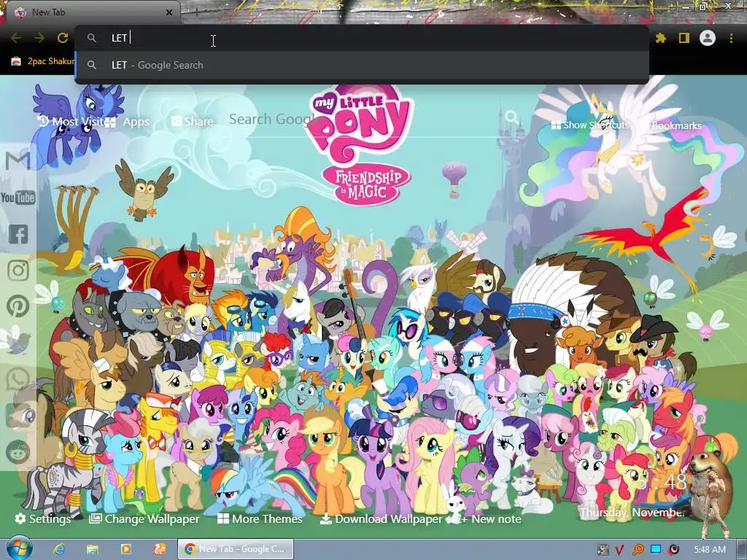Click the red V system tray icon

619,550
